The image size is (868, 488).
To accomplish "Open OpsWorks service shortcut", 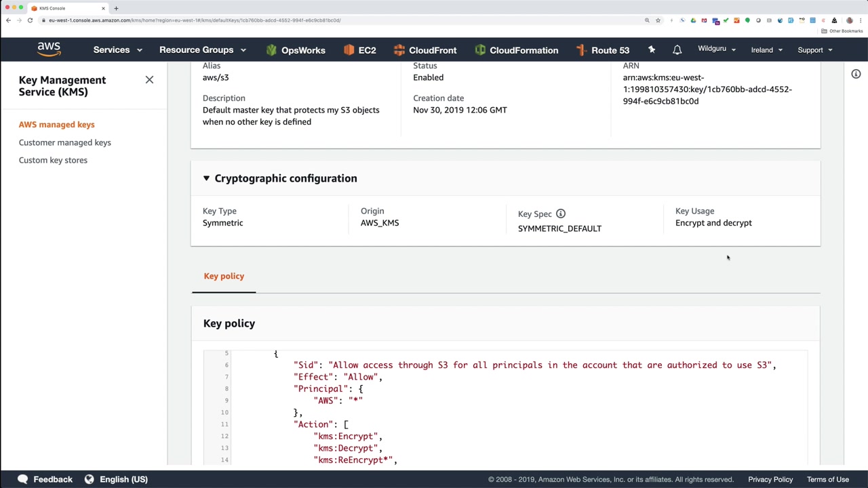I will [x=296, y=50].
